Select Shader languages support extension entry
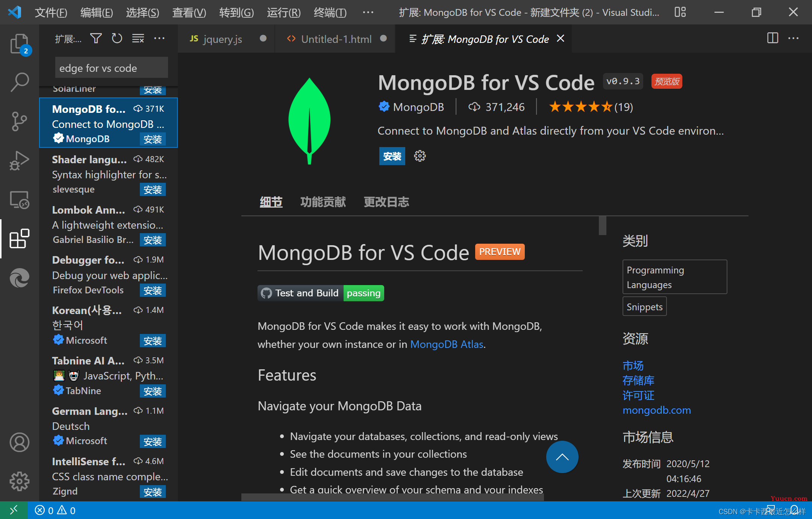 [108, 174]
